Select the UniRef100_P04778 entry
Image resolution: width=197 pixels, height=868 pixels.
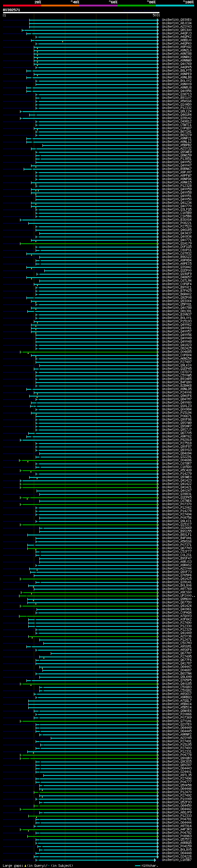(177, 755)
